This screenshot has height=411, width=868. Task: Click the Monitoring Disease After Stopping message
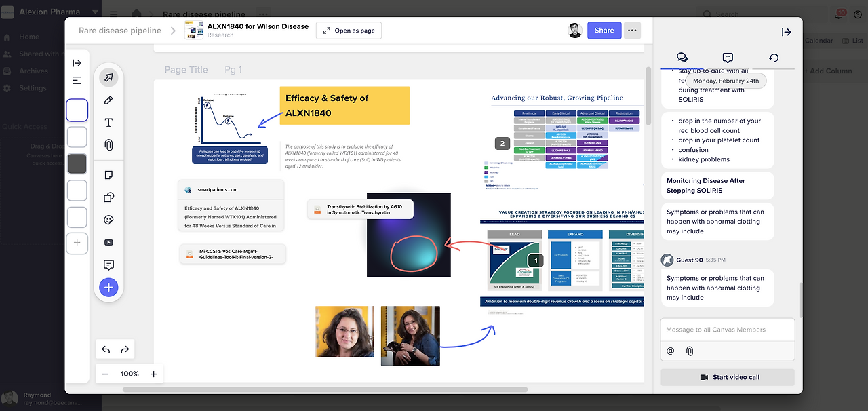pos(717,186)
